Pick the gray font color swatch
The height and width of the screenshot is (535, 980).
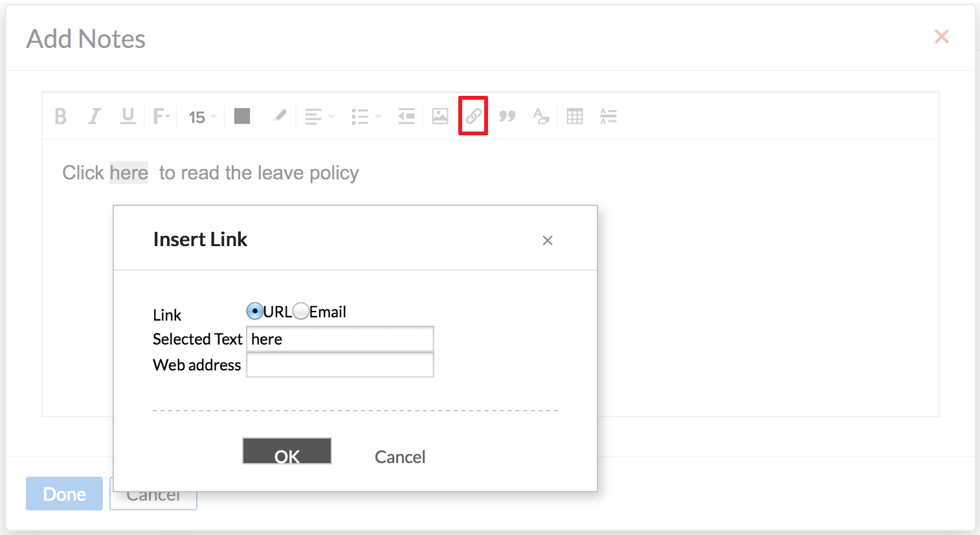[x=242, y=116]
